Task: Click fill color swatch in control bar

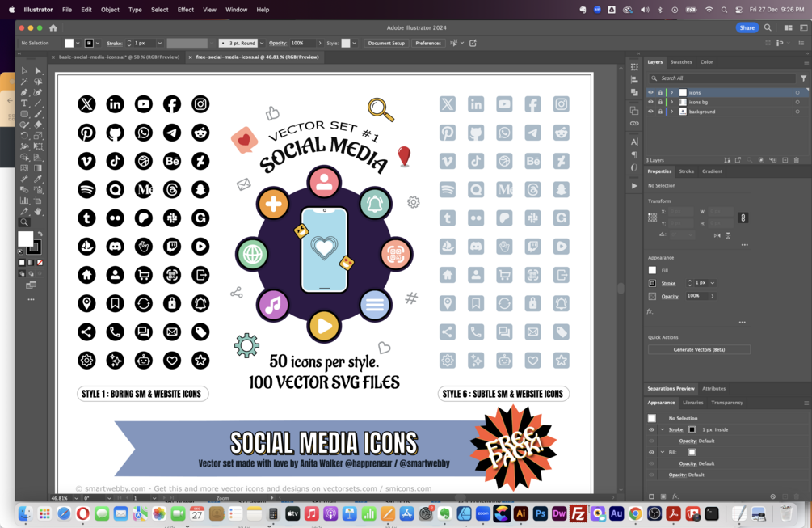Action: point(69,43)
